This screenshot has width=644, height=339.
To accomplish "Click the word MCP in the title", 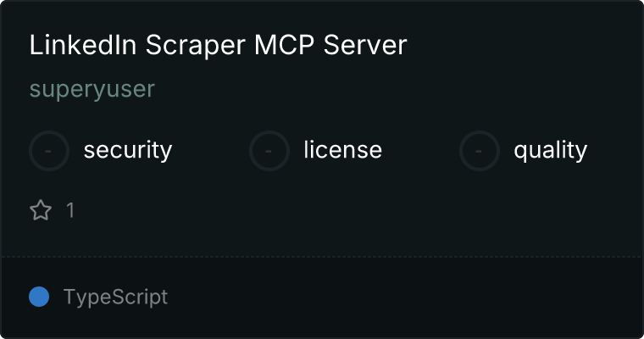I will [x=284, y=45].
